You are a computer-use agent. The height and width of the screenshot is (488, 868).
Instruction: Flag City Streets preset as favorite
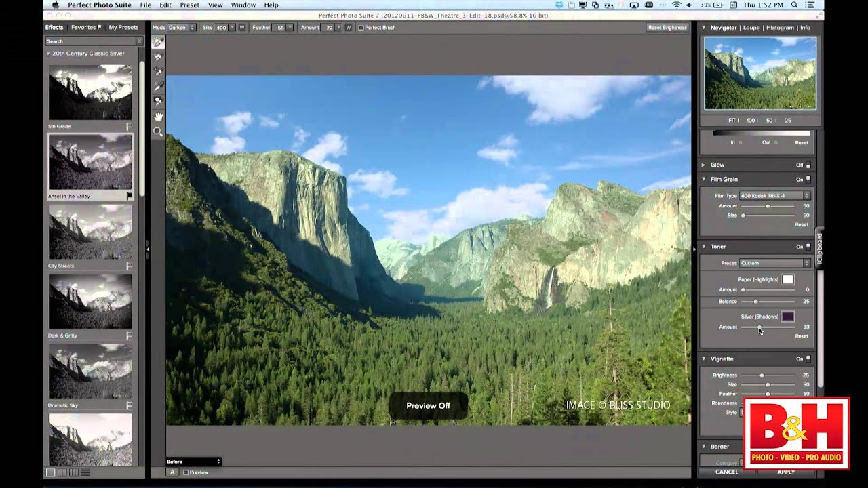pos(129,266)
